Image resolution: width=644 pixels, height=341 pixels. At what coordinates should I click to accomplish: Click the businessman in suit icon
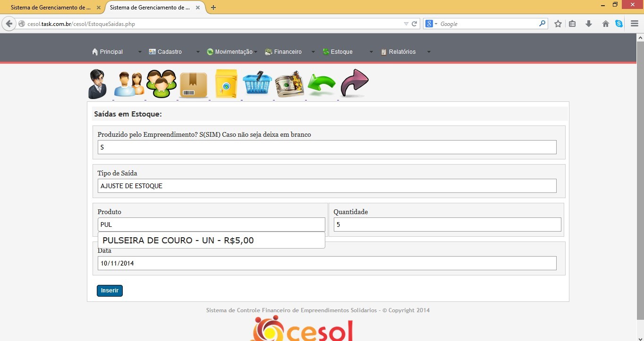pyautogui.click(x=98, y=84)
